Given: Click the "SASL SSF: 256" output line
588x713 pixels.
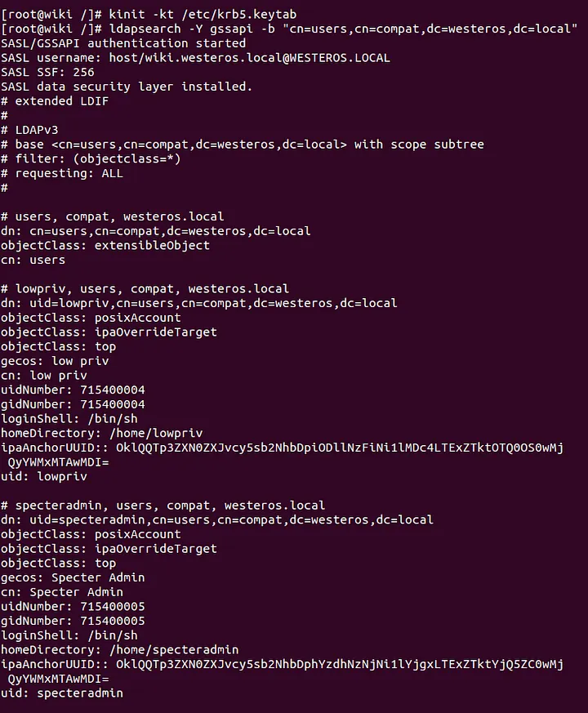Looking at the screenshot, I should point(47,73).
